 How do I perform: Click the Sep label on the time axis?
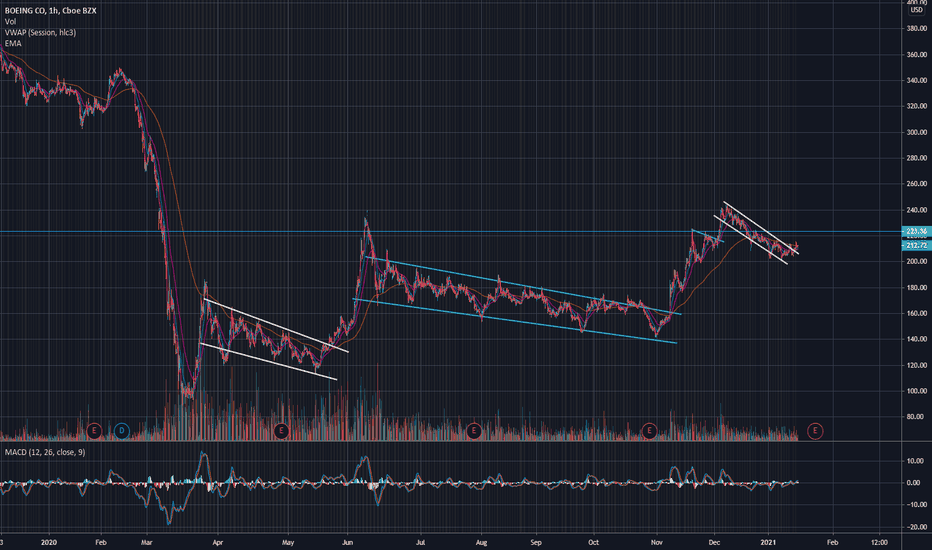536,542
